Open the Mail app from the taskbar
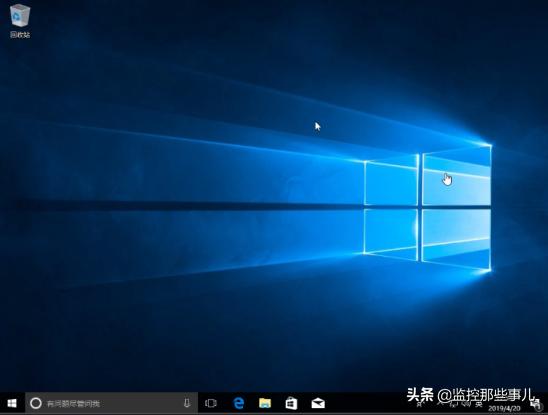 click(x=318, y=404)
